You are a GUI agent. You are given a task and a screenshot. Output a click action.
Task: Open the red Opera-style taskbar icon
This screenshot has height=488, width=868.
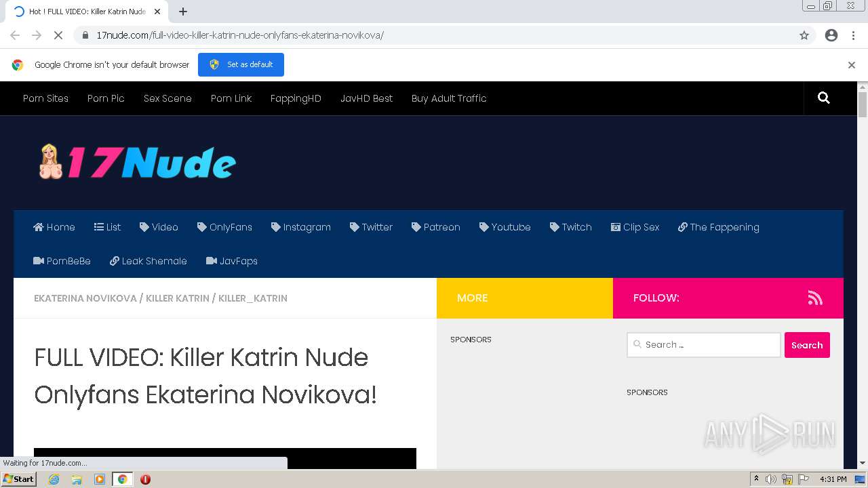pos(145,479)
